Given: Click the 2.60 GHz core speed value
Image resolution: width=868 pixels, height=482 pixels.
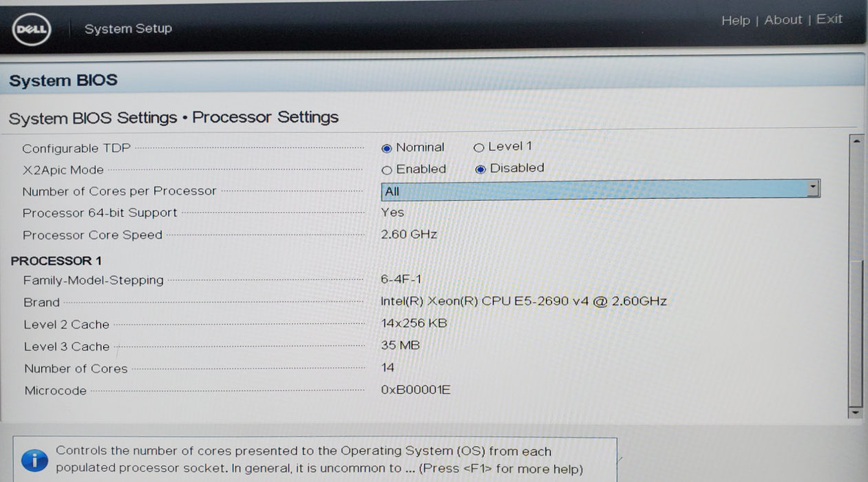Looking at the screenshot, I should click(409, 234).
